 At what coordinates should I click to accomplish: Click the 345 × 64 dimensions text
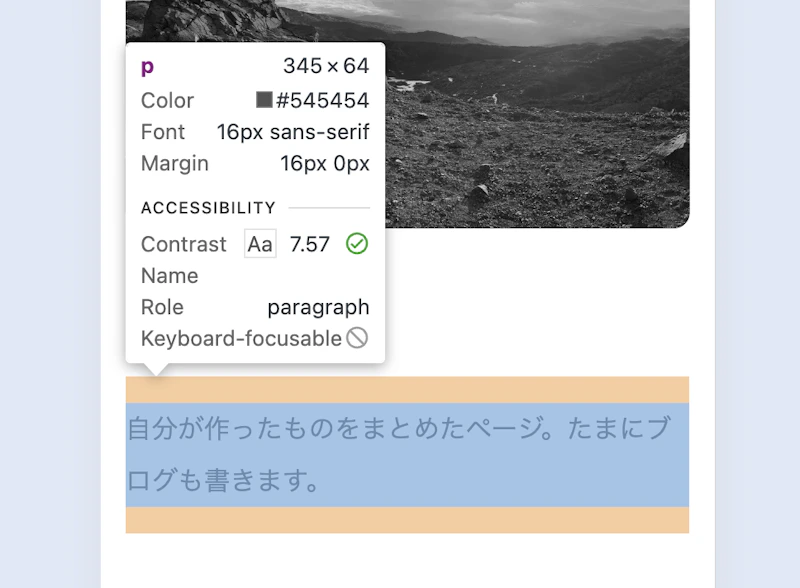[x=326, y=67]
